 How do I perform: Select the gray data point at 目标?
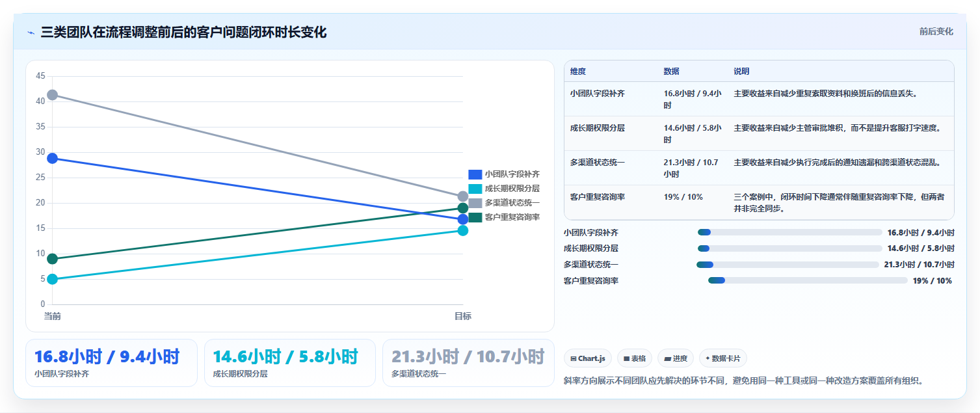(463, 196)
